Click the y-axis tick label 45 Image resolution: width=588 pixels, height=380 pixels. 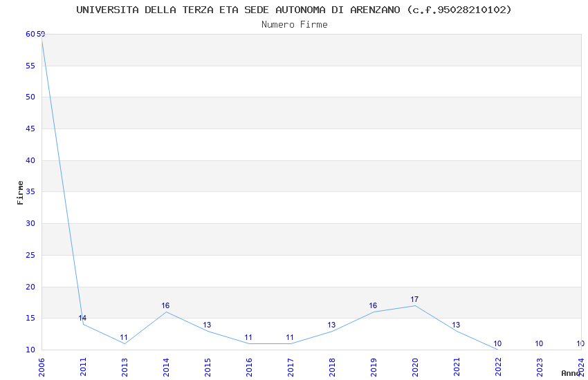click(x=30, y=129)
